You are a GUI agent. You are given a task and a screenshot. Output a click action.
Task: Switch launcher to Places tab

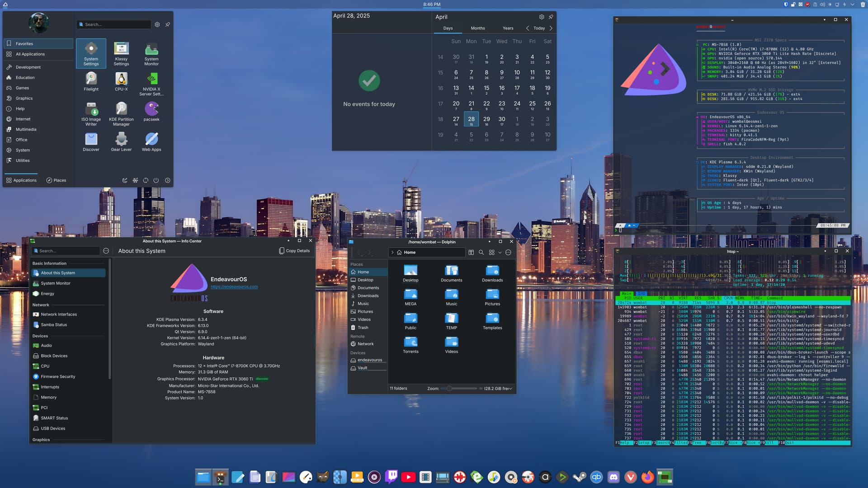[x=56, y=180]
